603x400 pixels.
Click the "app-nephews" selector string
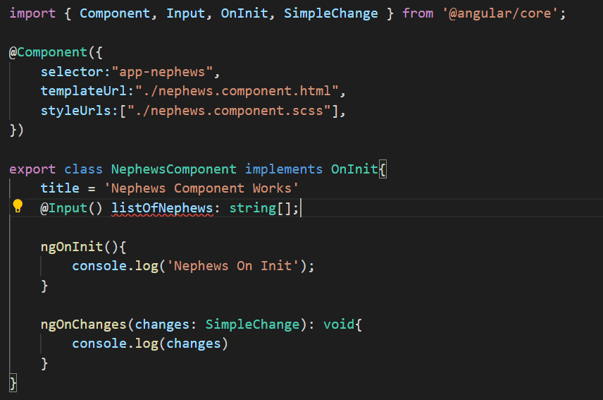coord(162,72)
